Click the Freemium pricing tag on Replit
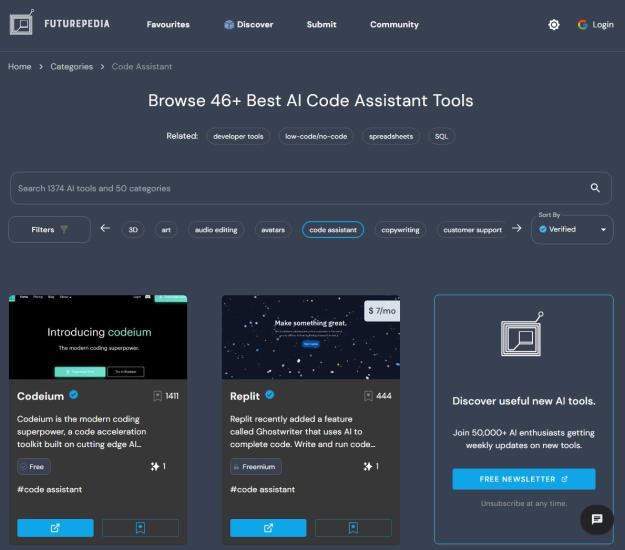 pyautogui.click(x=256, y=466)
